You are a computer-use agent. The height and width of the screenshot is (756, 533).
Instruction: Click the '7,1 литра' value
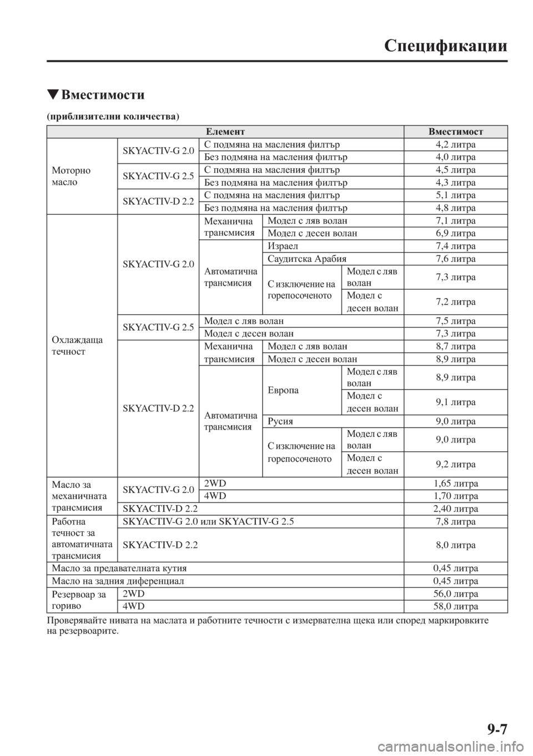[x=455, y=221]
